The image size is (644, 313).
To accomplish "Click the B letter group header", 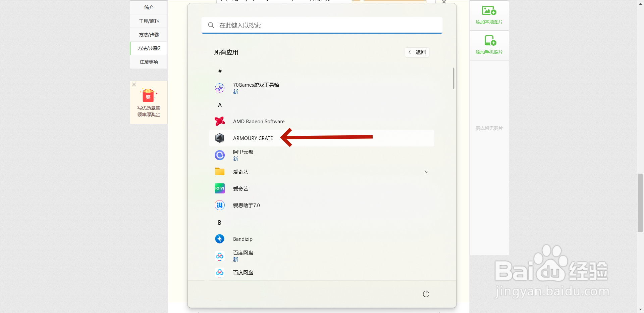I will [x=220, y=223].
